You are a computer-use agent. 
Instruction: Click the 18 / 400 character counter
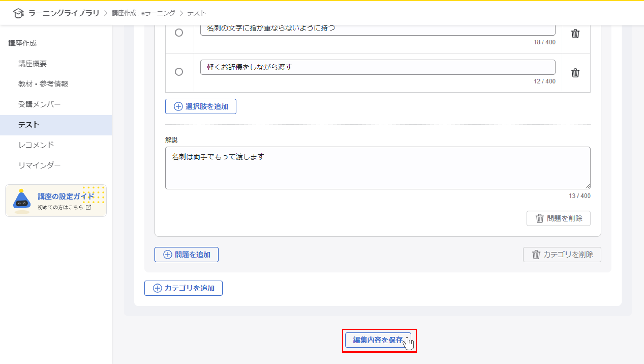coord(545,42)
